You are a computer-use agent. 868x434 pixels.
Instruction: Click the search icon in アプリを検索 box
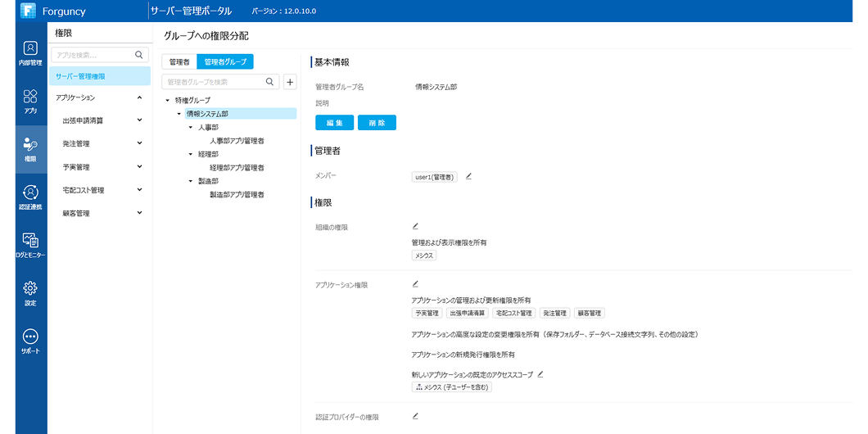click(x=139, y=55)
